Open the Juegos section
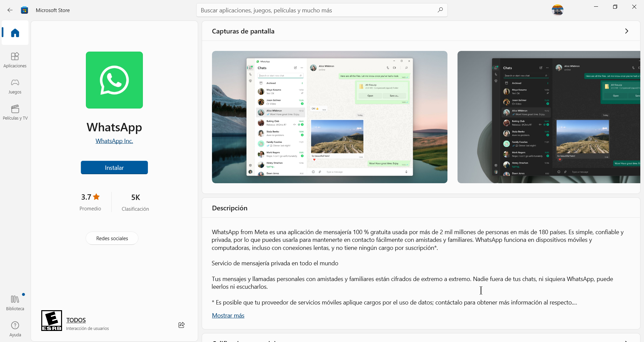 pyautogui.click(x=15, y=86)
